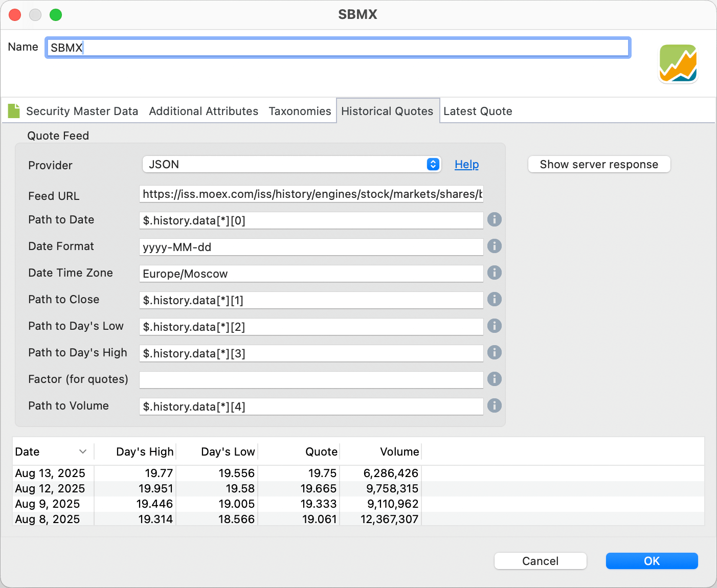717x588 pixels.
Task: Open the Taxonomies tab
Action: click(300, 111)
